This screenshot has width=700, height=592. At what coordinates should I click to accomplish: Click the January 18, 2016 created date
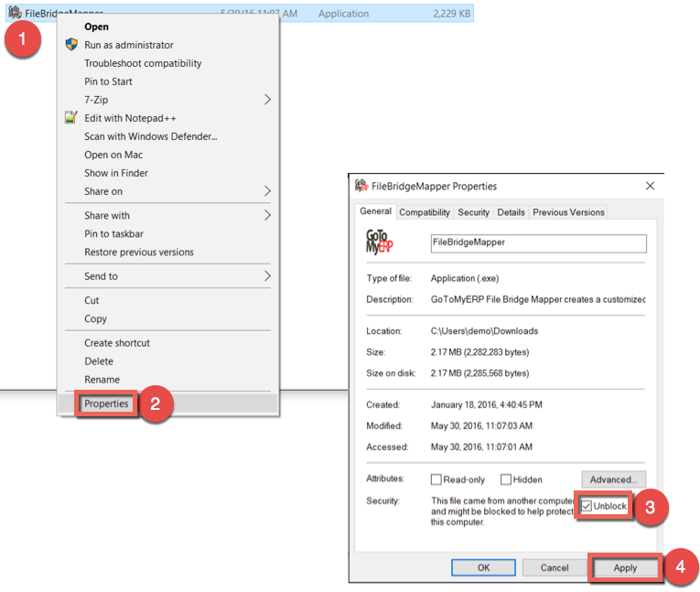coord(487,404)
